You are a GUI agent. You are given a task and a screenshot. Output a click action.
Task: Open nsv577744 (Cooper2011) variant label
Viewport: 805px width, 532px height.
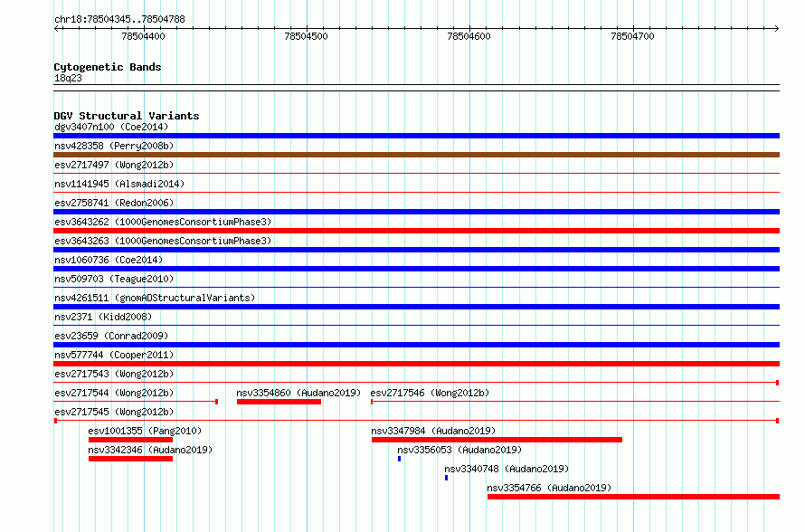coord(114,355)
